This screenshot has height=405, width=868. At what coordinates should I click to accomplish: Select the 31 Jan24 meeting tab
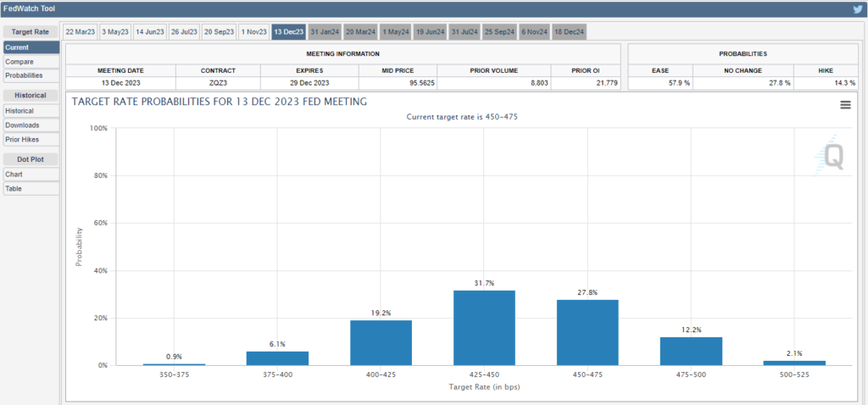[325, 31]
